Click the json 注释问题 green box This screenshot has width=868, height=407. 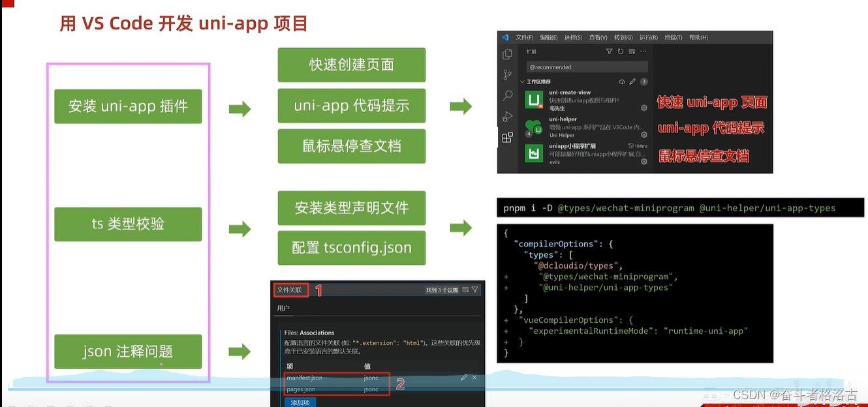pyautogui.click(x=128, y=352)
